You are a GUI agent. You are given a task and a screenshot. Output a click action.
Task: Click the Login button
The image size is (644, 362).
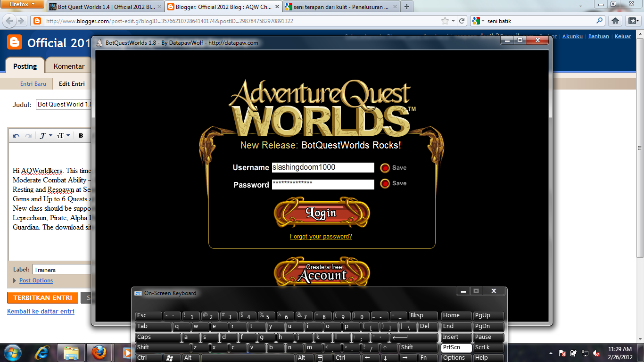[x=322, y=213]
